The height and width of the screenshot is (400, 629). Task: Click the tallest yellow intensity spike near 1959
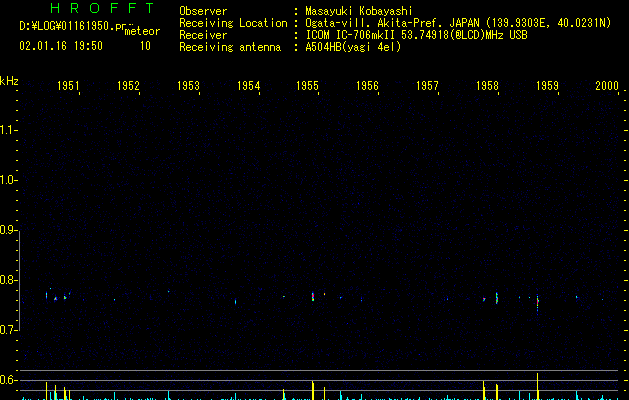(538, 386)
